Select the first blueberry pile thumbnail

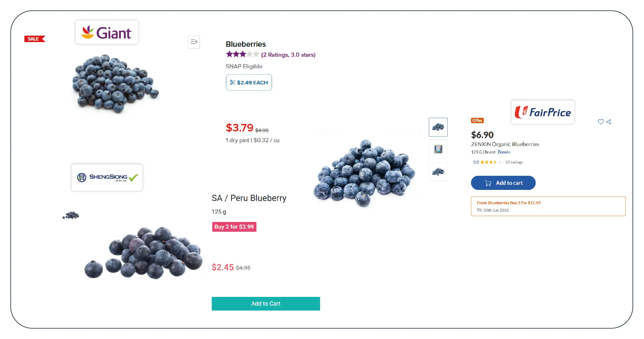click(438, 127)
